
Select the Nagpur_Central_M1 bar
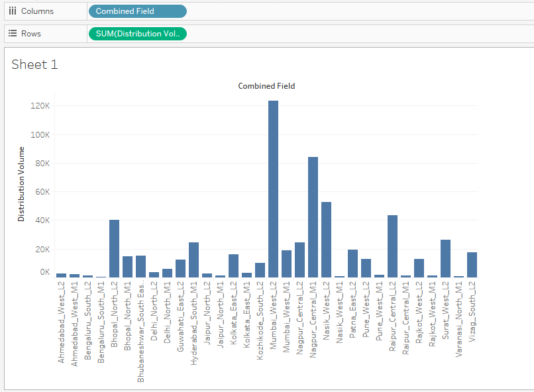click(313, 217)
